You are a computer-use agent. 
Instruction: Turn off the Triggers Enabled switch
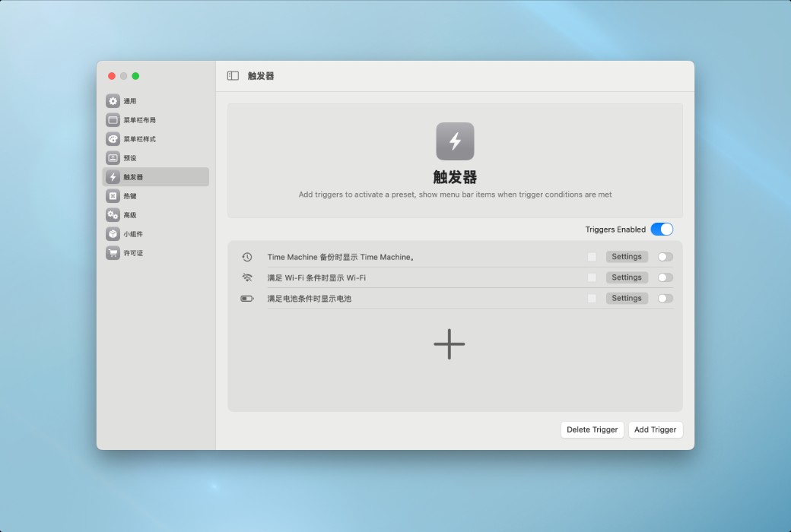point(662,230)
